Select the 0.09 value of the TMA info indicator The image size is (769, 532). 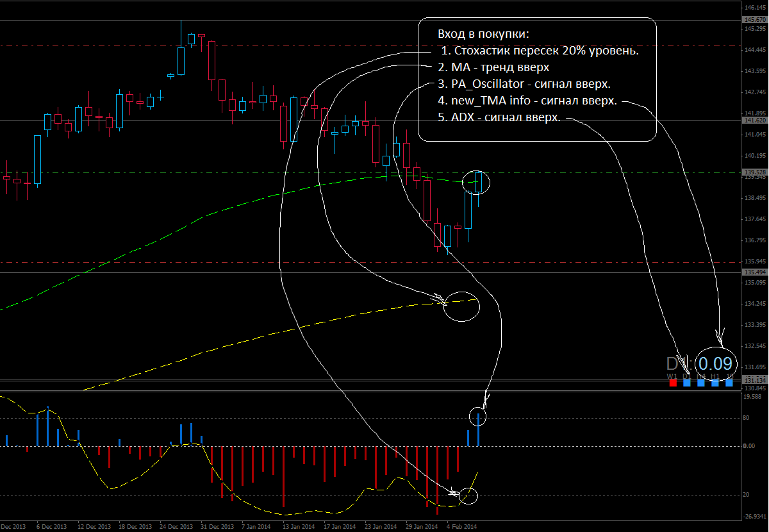716,363
